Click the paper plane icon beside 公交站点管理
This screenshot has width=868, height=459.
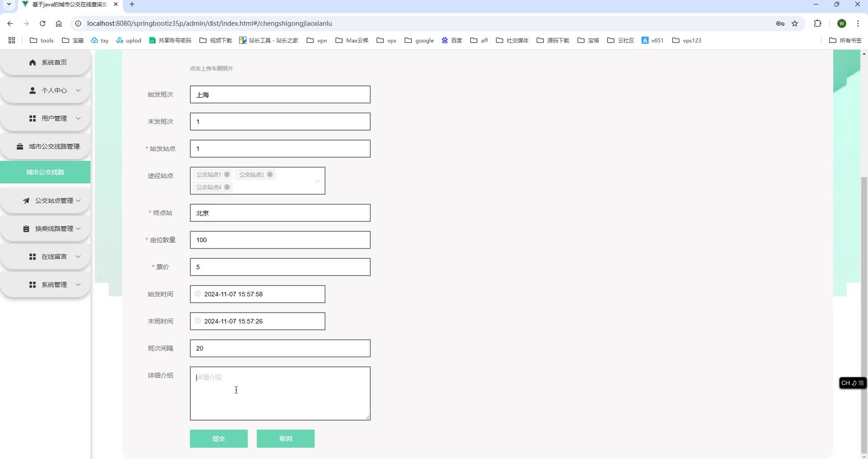coord(26,201)
